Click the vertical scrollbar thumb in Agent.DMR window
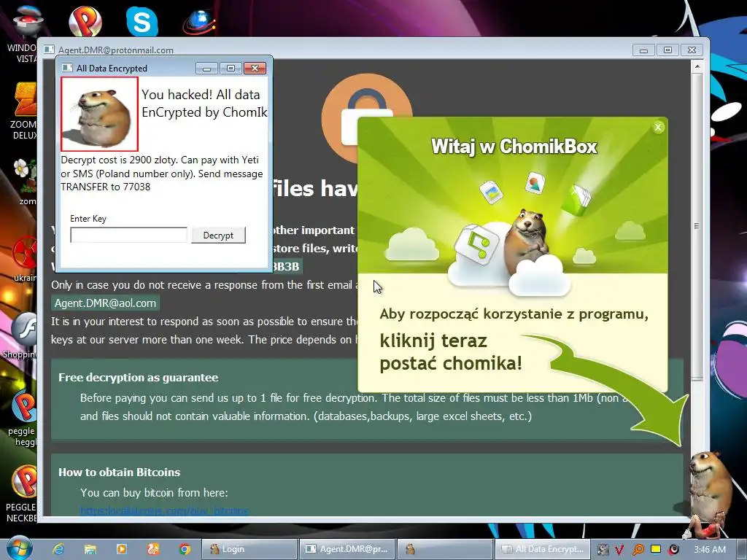The height and width of the screenshot is (560, 747). click(697, 226)
